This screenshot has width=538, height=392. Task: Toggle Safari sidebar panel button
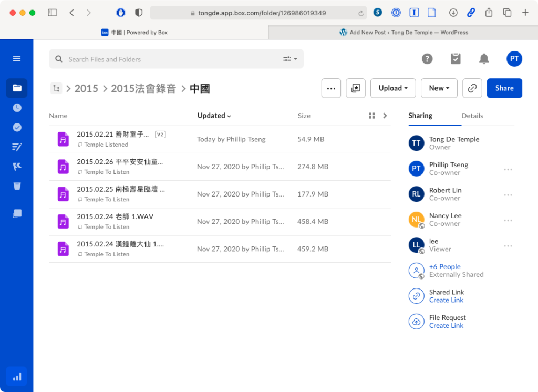pos(53,13)
